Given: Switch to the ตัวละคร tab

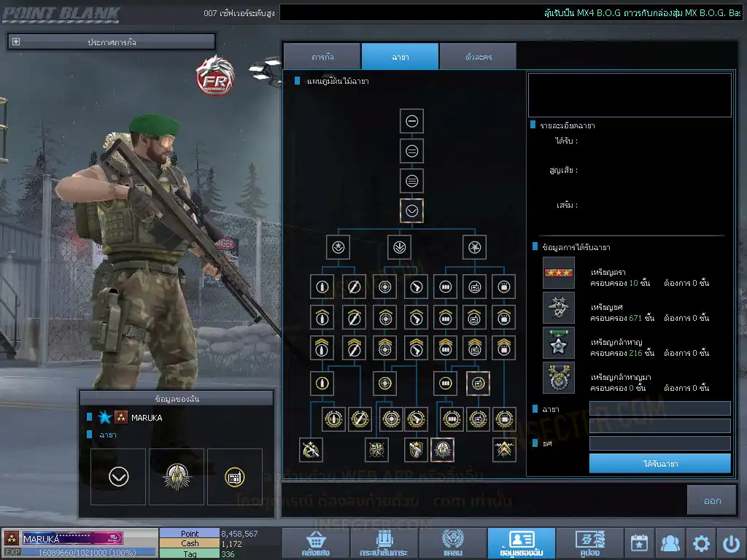Looking at the screenshot, I should point(477,57).
